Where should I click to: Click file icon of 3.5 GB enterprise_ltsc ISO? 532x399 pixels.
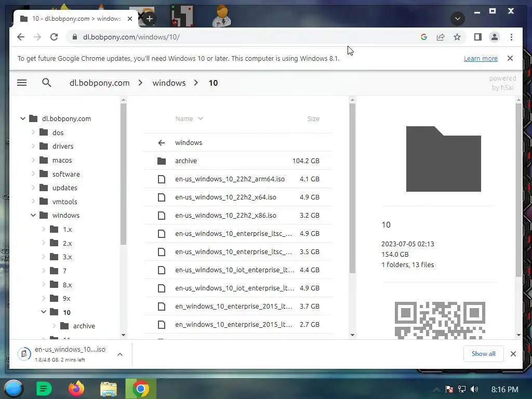click(162, 252)
